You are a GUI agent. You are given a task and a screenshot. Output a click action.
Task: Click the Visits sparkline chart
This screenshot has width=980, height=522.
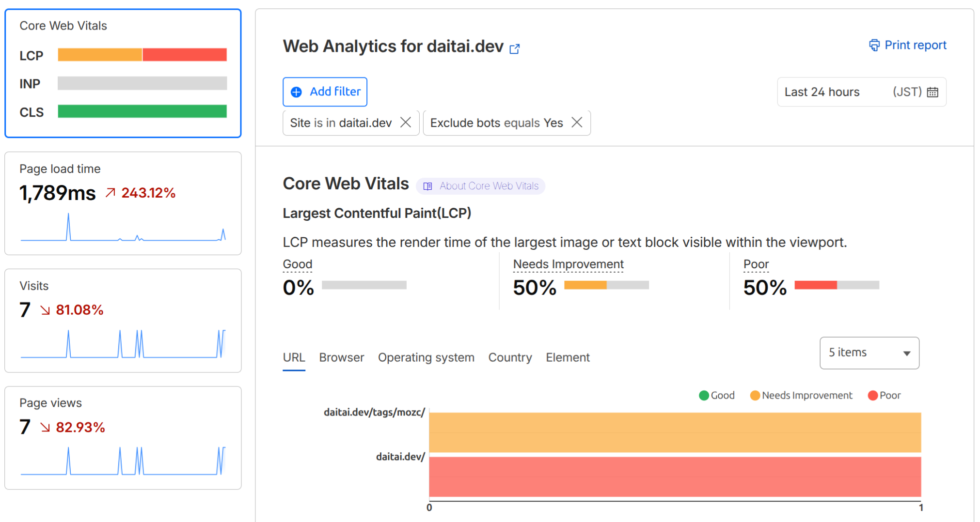click(x=123, y=344)
